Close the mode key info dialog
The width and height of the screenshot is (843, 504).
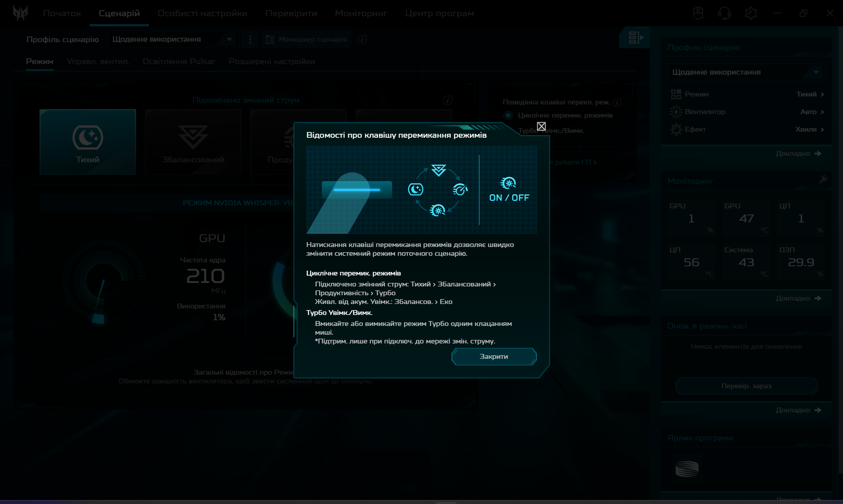pyautogui.click(x=541, y=126)
